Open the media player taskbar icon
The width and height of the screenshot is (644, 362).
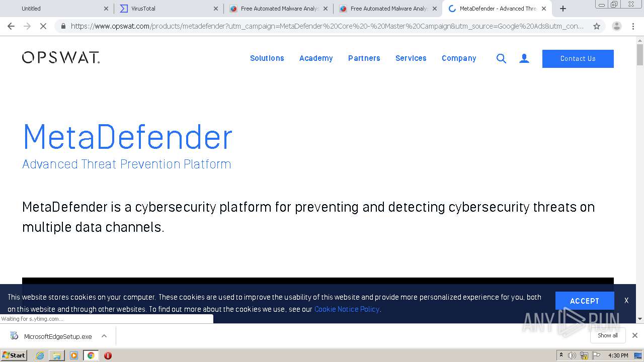74,355
